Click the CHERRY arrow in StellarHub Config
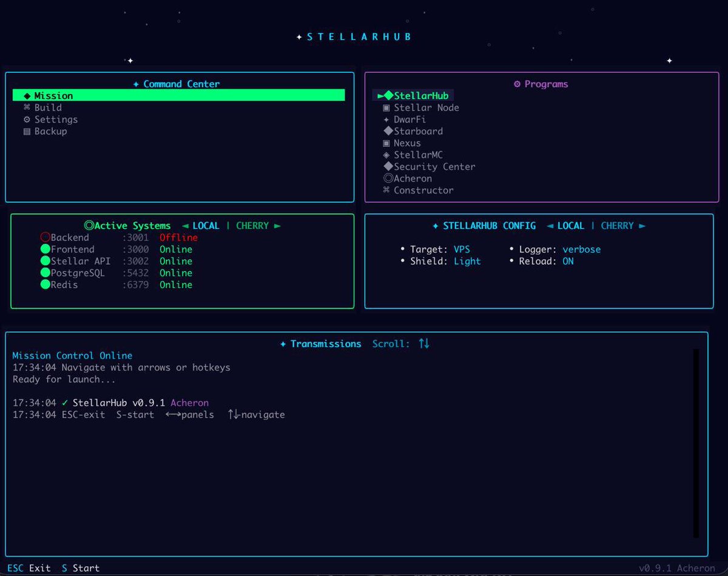 coord(643,225)
